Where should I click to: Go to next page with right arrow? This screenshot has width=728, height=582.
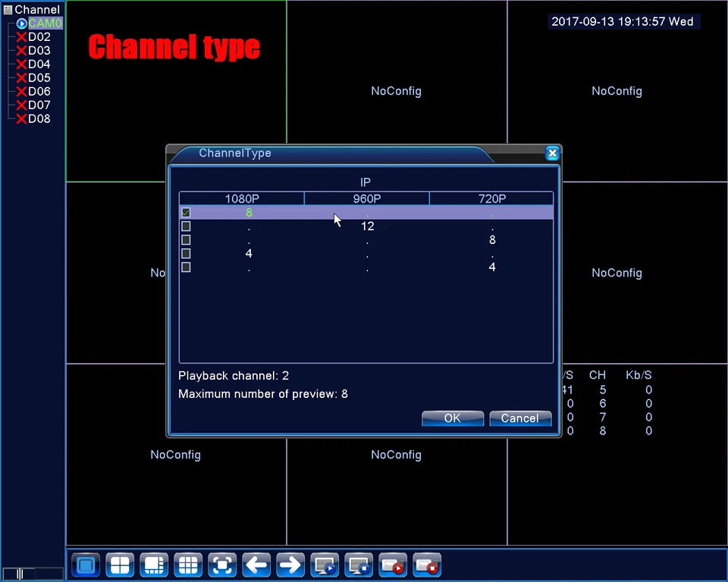coord(290,565)
